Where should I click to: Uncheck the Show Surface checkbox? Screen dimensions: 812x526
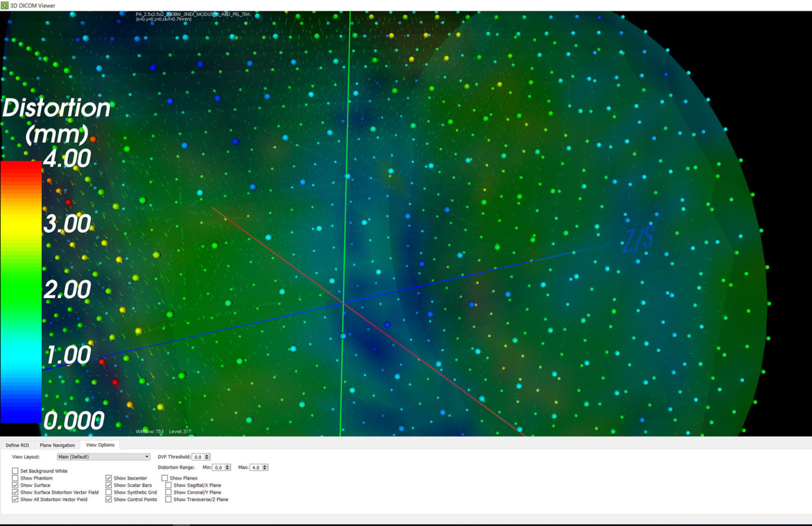pos(15,485)
